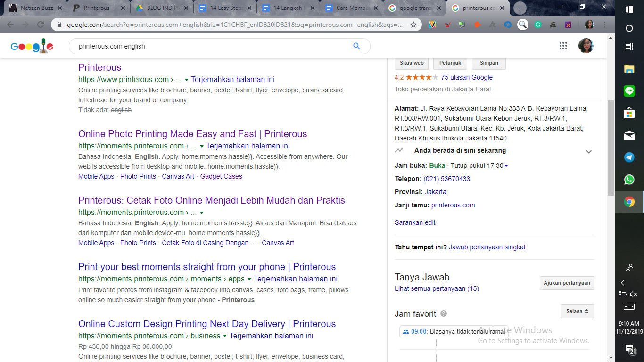Launch Telegram from the taskbar
The image size is (644, 362).
point(629,157)
